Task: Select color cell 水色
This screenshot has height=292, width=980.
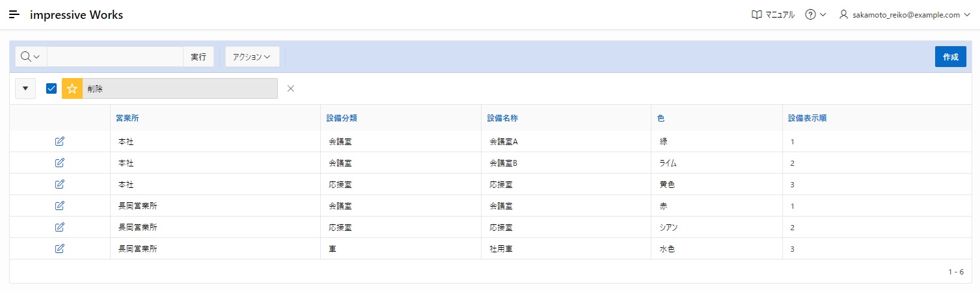Action: 716,248
